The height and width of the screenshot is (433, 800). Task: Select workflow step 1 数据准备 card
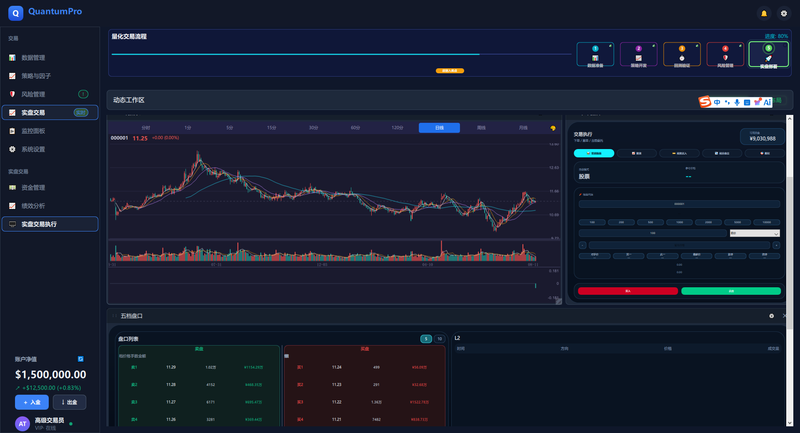595,55
